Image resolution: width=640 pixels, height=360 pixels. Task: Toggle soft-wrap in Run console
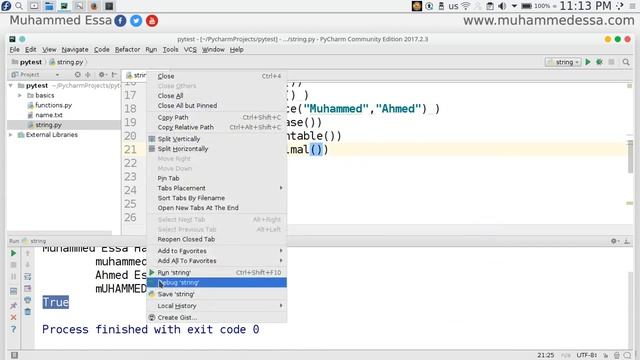pos(27,276)
